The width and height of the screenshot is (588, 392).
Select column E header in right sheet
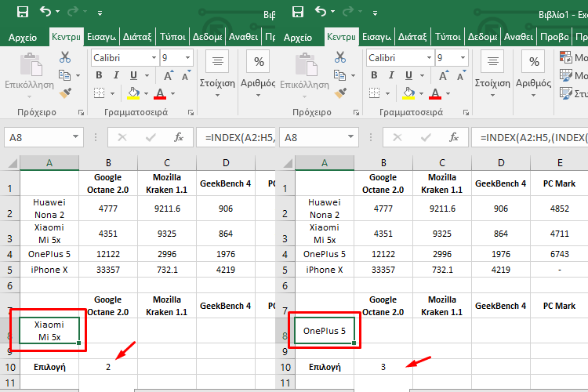pyautogui.click(x=560, y=163)
